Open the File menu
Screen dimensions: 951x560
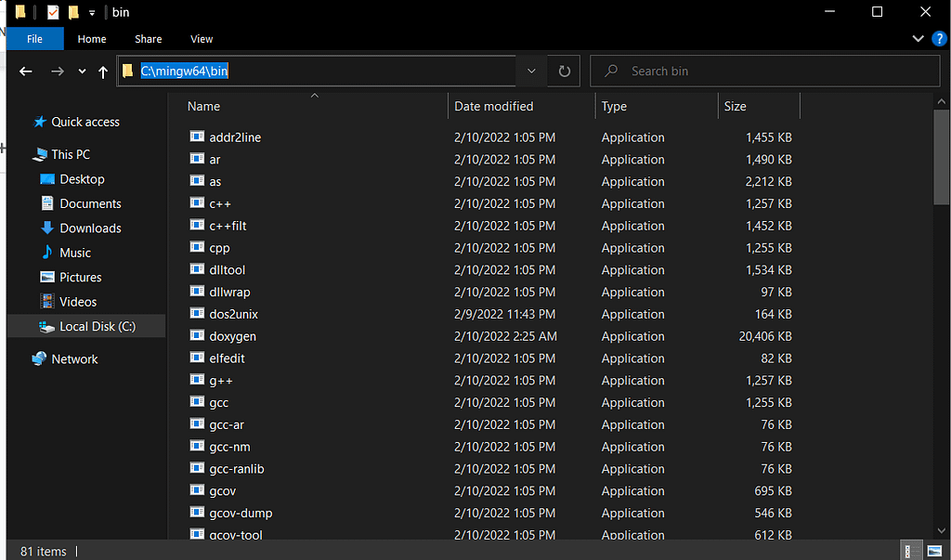click(x=35, y=39)
